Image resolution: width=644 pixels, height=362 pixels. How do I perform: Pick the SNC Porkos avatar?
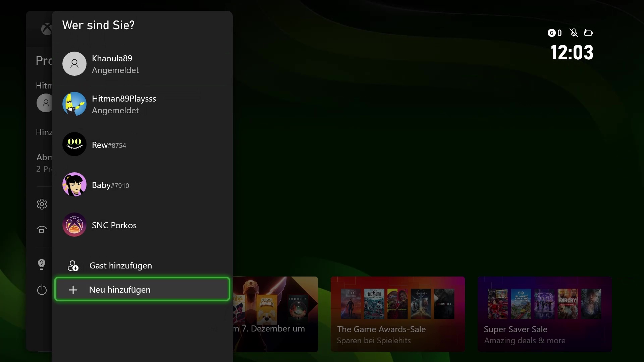[x=74, y=225]
